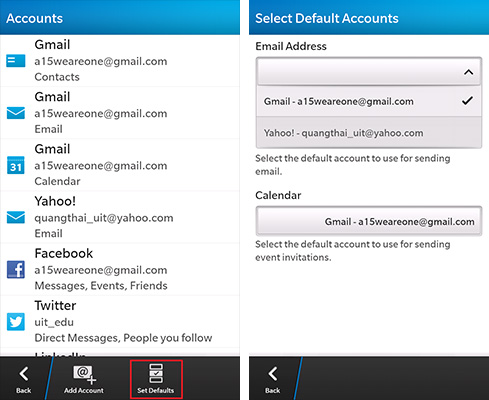Open the Twitter uit_edu account

(120, 321)
